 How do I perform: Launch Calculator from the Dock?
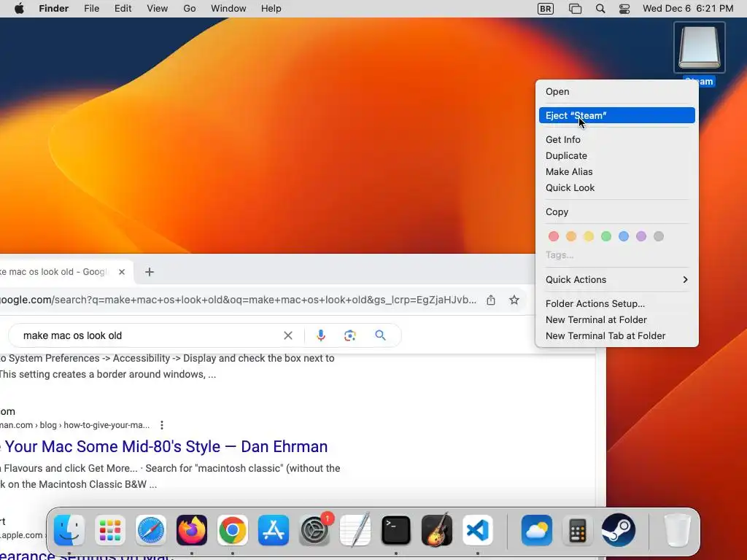coord(578,530)
